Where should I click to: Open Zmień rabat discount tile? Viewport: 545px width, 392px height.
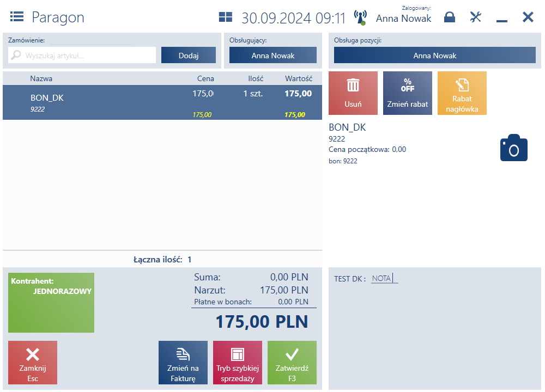407,93
